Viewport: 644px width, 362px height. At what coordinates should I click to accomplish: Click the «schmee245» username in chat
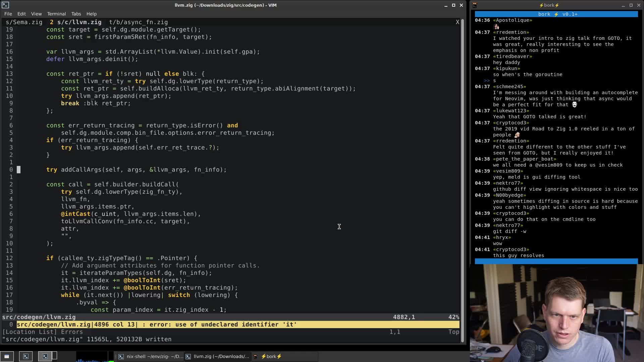click(509, 86)
